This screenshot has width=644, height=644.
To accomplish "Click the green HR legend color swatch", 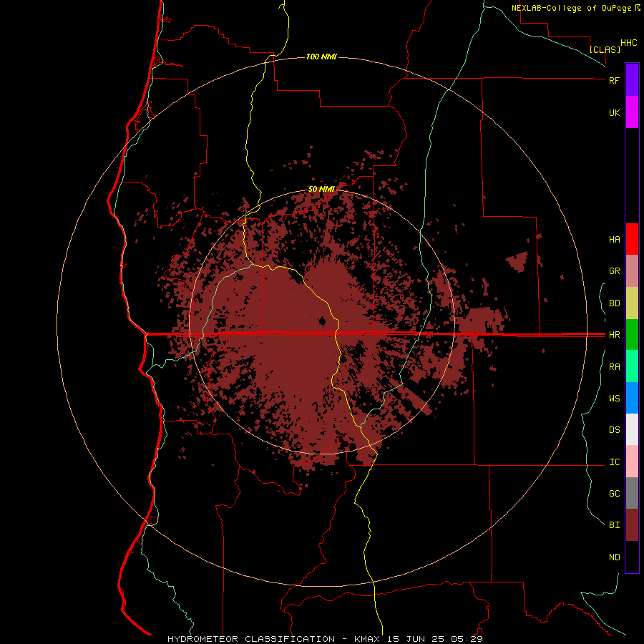I will (x=632, y=334).
